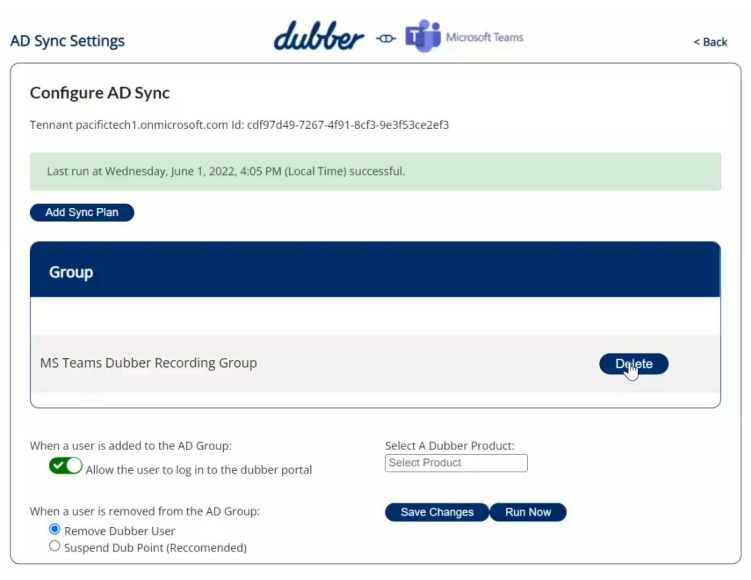This screenshot has width=751, height=580.
Task: Go back using the Back link
Action: (710, 42)
